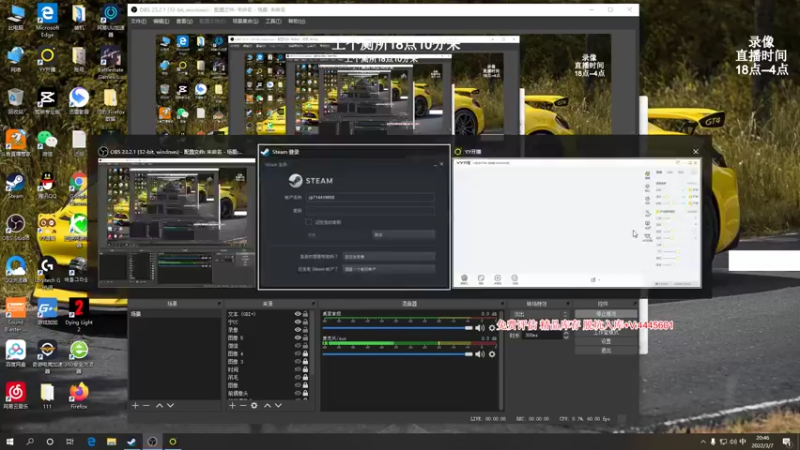Move scene up with arrow icon
This screenshot has height=450, width=800.
coord(159,405)
